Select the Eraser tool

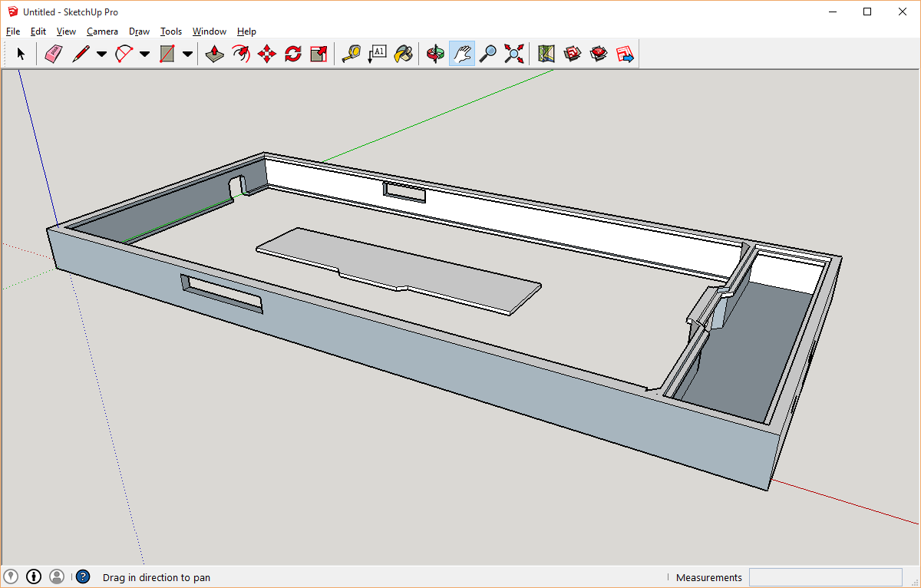[53, 54]
